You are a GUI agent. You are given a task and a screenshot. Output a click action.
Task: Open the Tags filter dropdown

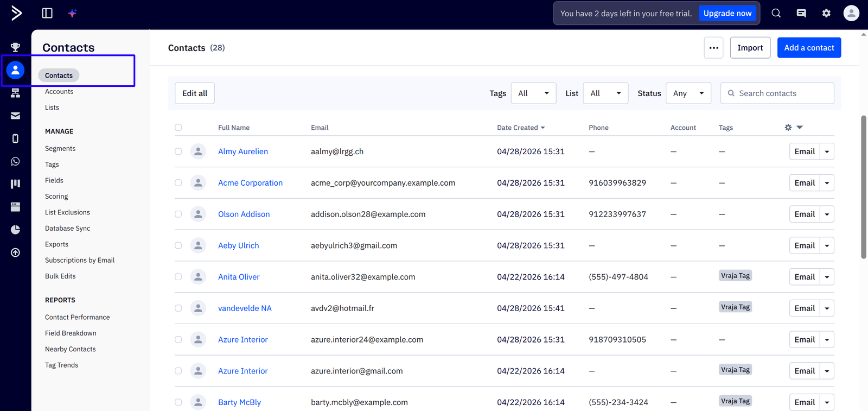pos(533,93)
